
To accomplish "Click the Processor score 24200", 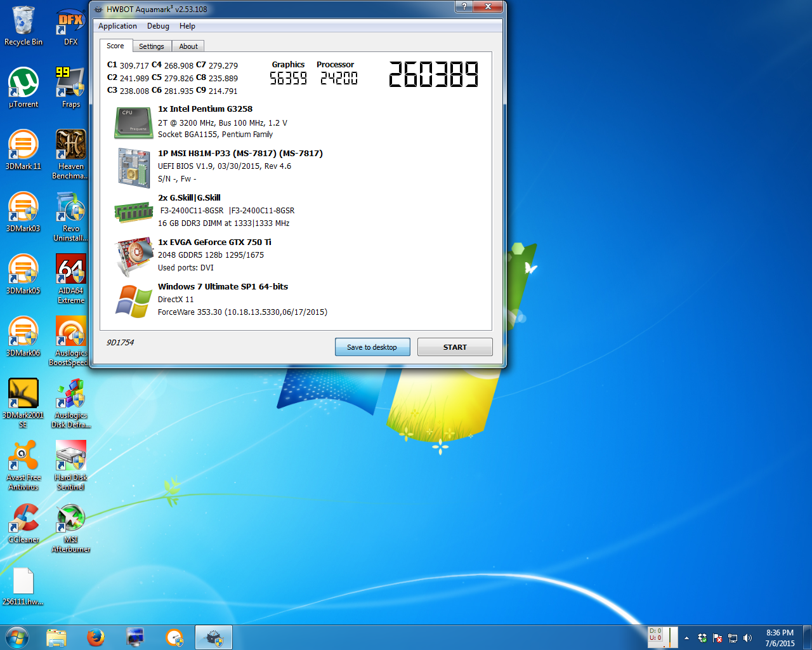I will point(339,78).
